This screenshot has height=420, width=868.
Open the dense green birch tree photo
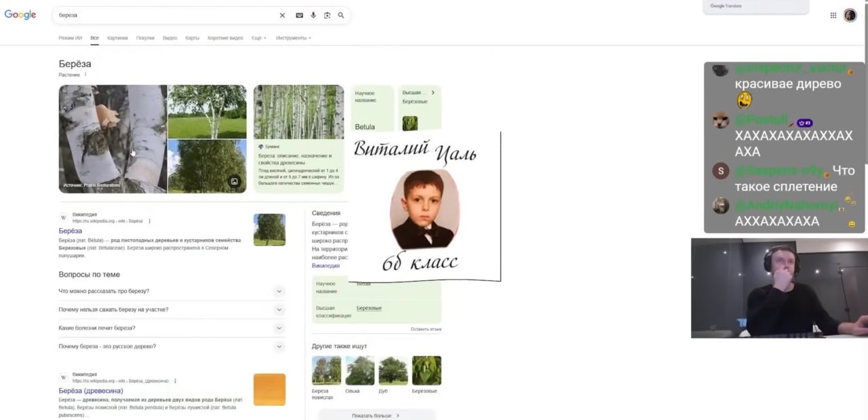point(208,166)
